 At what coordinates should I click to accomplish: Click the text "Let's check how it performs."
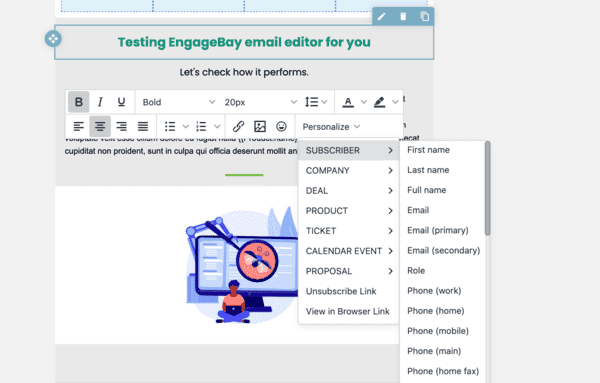pyautogui.click(x=244, y=72)
